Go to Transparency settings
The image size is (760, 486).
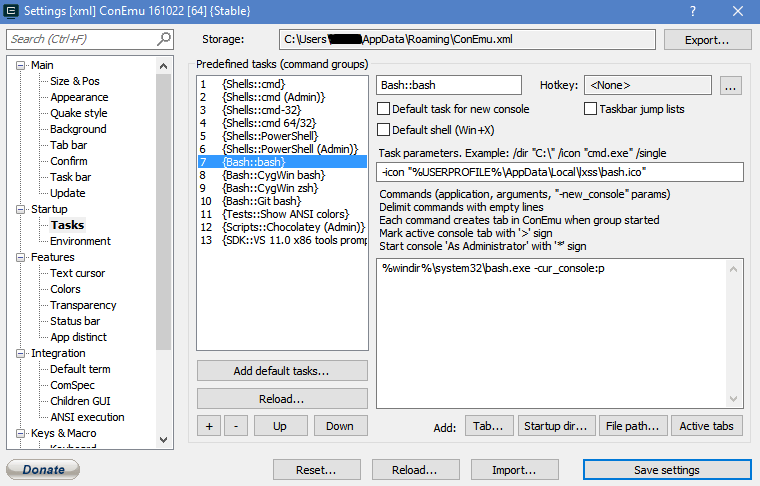pyautogui.click(x=83, y=305)
